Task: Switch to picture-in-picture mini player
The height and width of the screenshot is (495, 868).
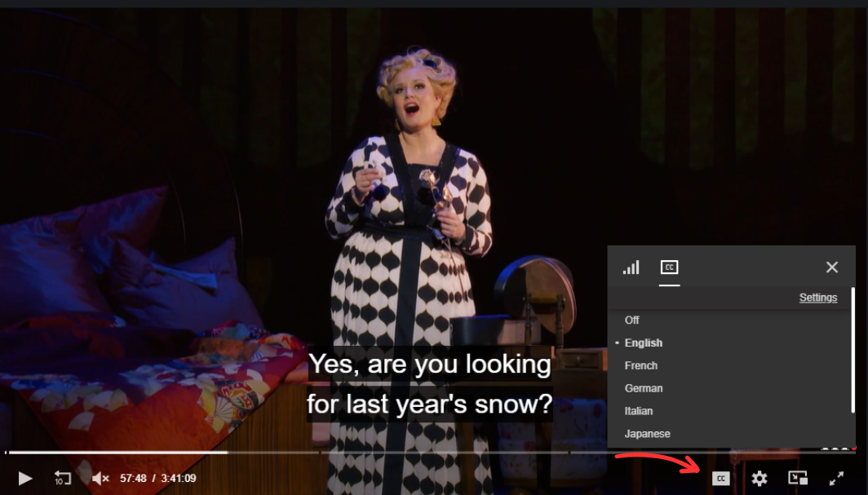Action: [798, 478]
